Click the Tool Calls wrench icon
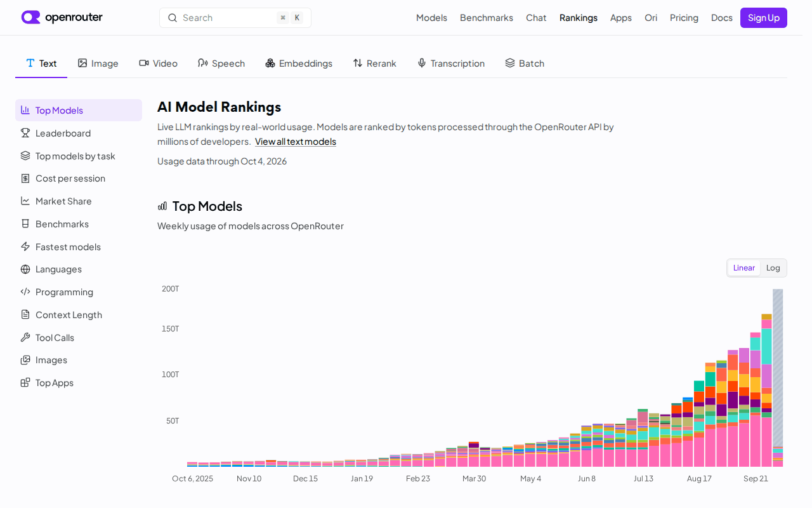This screenshot has width=812, height=508. click(25, 337)
